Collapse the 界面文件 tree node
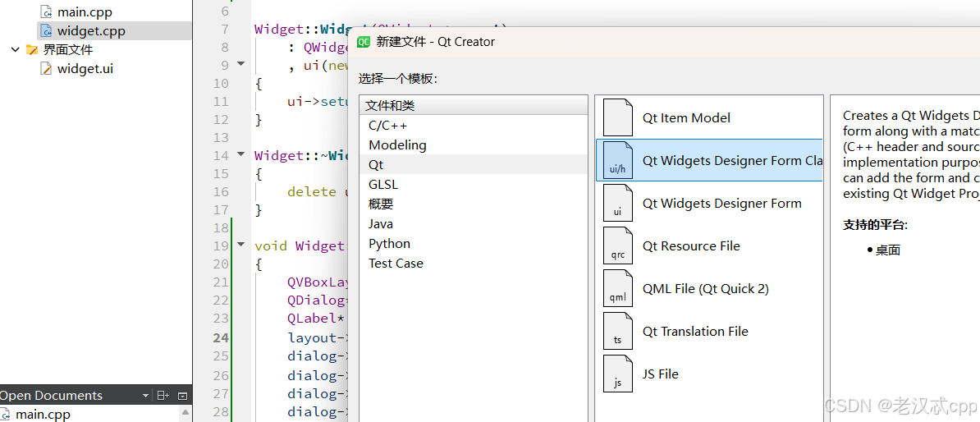Image resolution: width=980 pixels, height=422 pixels. pyautogui.click(x=16, y=50)
